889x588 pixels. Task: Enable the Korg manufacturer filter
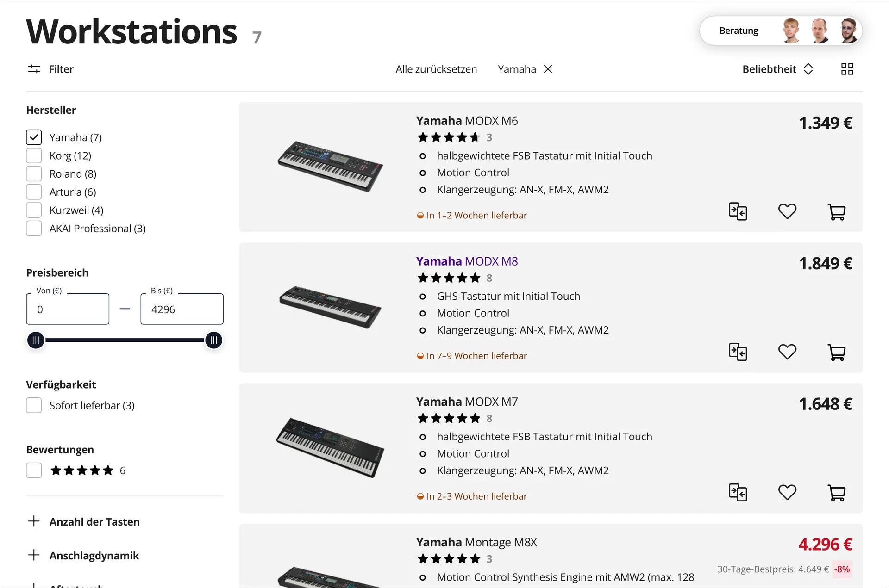point(34,155)
